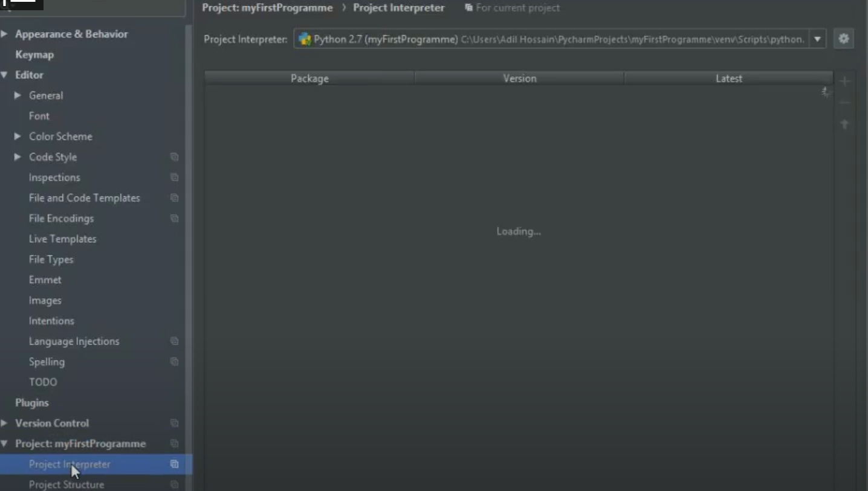Open the Plugins settings page

click(32, 403)
